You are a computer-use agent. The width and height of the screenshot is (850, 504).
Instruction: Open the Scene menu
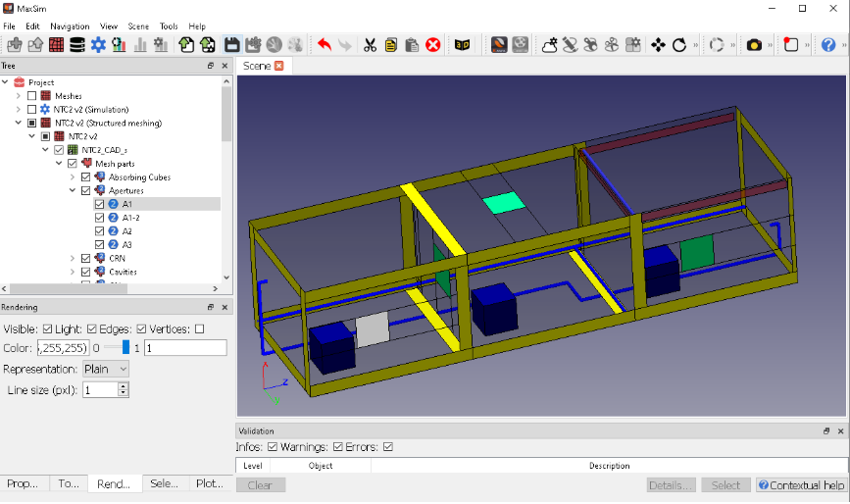(138, 25)
